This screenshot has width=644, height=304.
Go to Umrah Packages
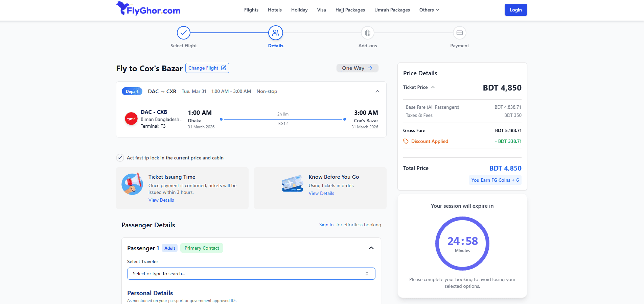click(x=392, y=10)
